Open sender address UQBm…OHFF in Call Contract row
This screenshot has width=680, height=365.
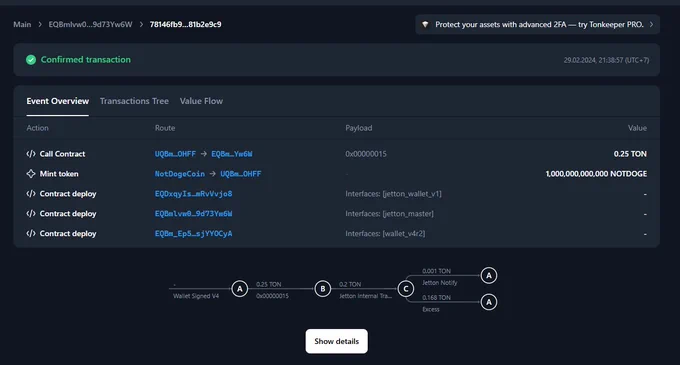point(175,154)
